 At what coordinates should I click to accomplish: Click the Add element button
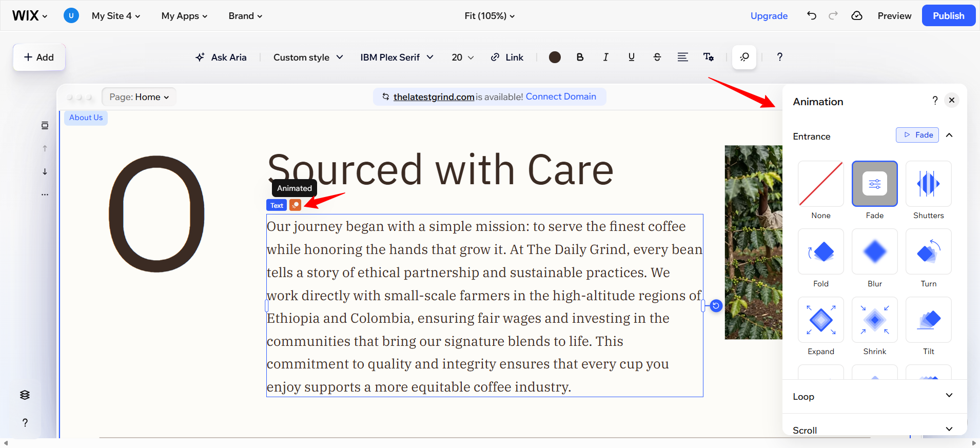[39, 57]
